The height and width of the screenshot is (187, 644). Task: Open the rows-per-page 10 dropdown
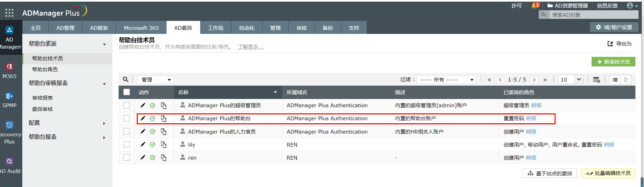pyautogui.click(x=571, y=79)
